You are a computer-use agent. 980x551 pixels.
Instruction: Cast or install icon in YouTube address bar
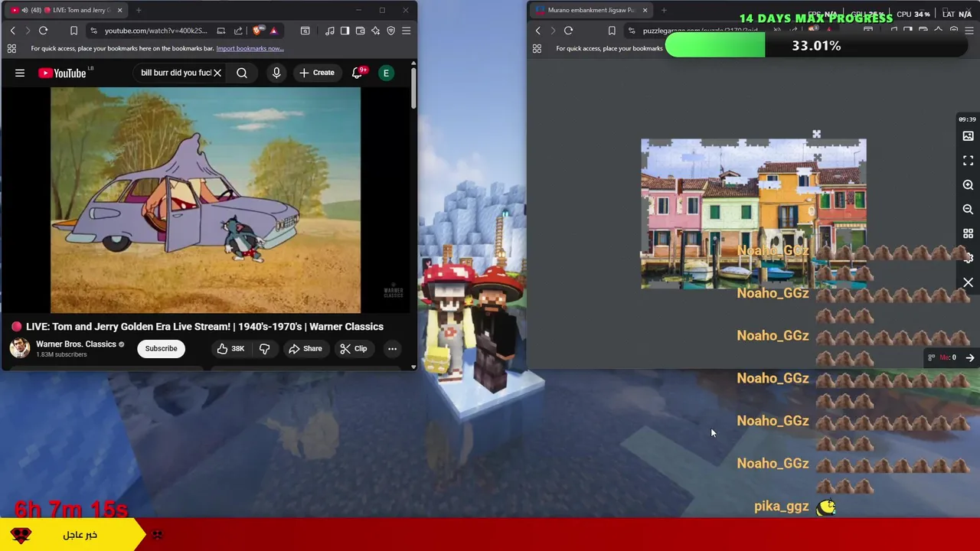[x=221, y=31]
